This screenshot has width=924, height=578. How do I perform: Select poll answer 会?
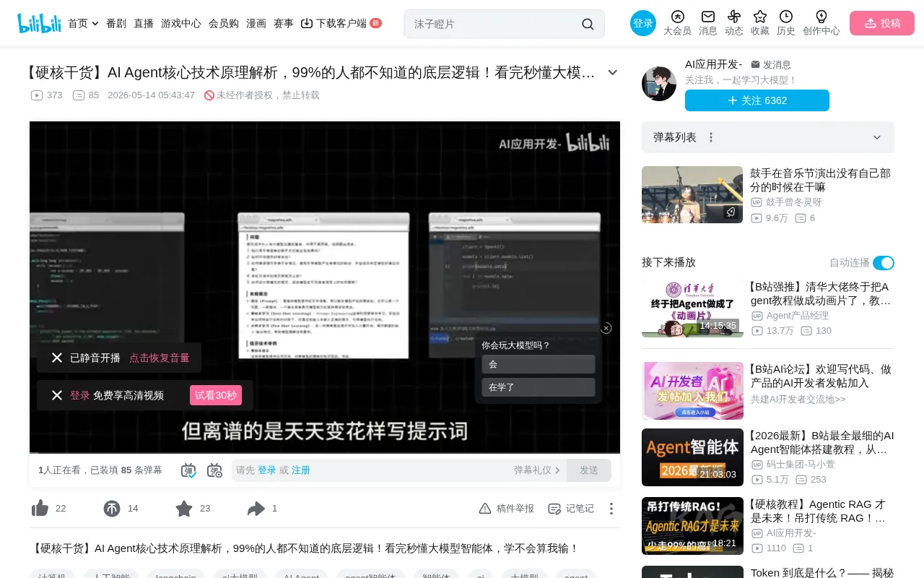coord(539,364)
